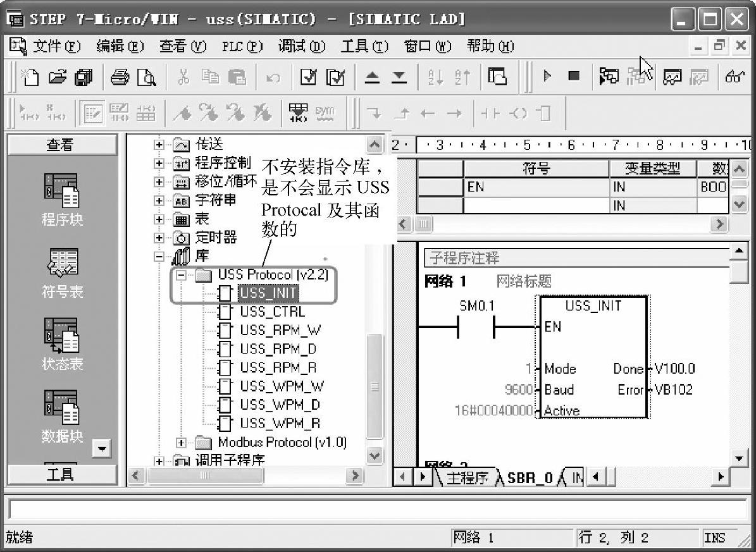Screen dimensions: 756x552
Task: Expand the 调用子程序 folder
Action: pos(159,461)
